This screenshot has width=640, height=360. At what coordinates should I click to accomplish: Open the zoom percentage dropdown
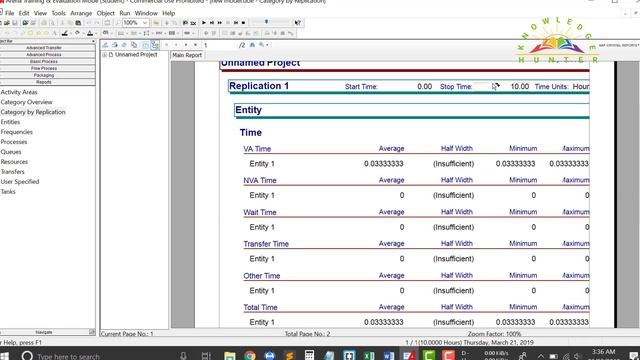(x=144, y=23)
